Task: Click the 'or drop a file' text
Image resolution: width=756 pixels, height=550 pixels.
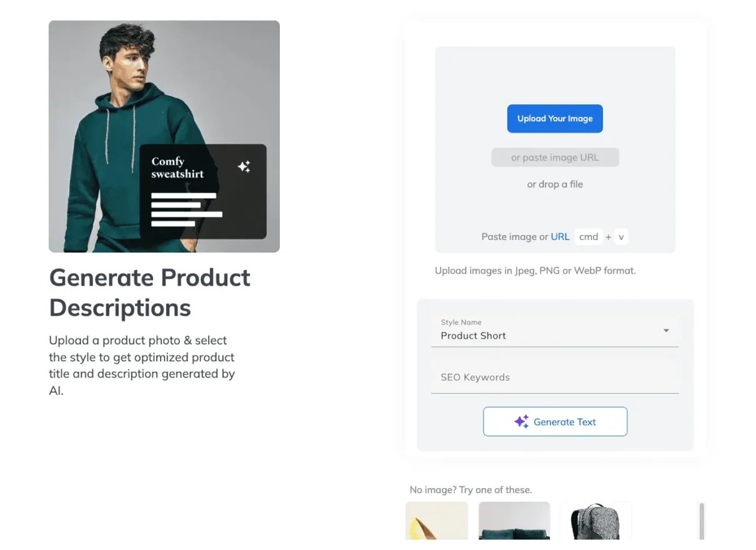Action: coord(555,184)
